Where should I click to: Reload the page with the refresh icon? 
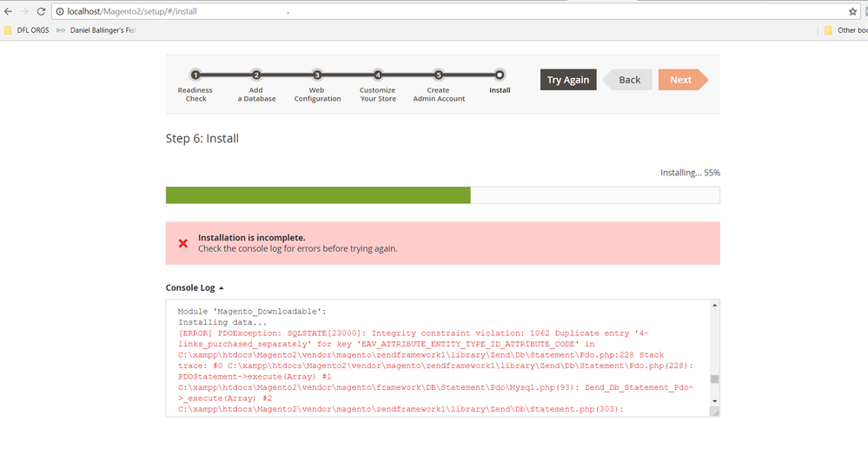pos(41,11)
